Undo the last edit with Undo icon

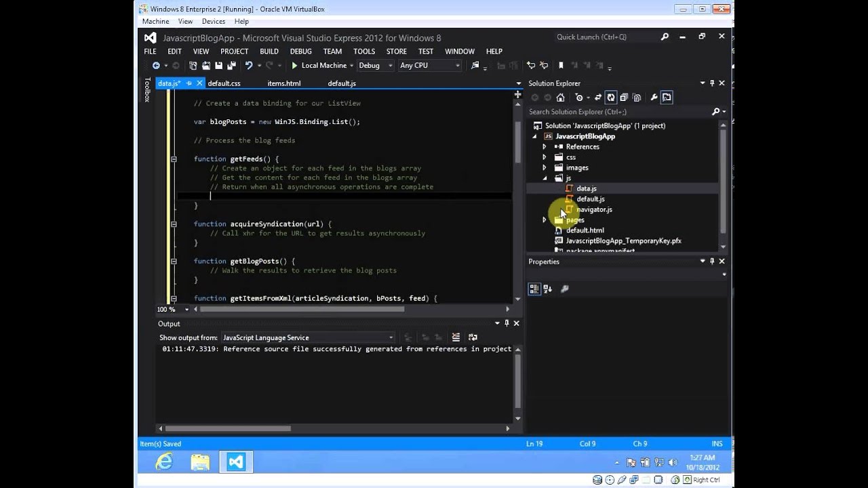[249, 66]
